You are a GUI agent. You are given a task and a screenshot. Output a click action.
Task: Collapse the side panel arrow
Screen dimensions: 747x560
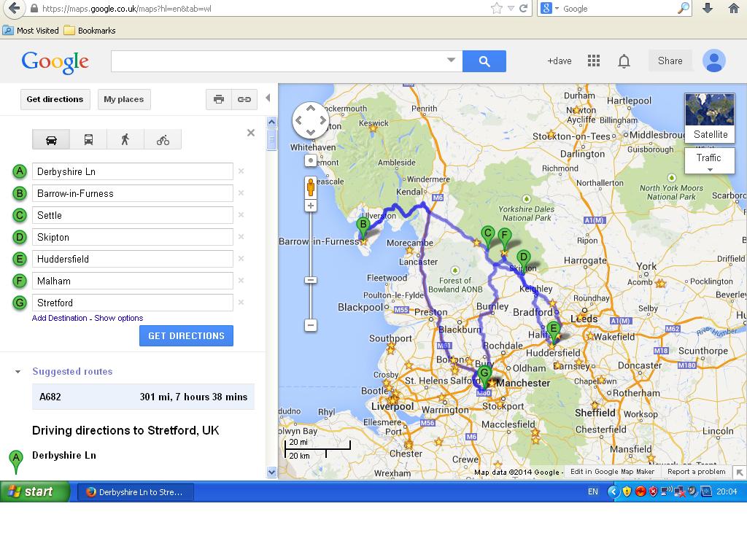click(268, 98)
